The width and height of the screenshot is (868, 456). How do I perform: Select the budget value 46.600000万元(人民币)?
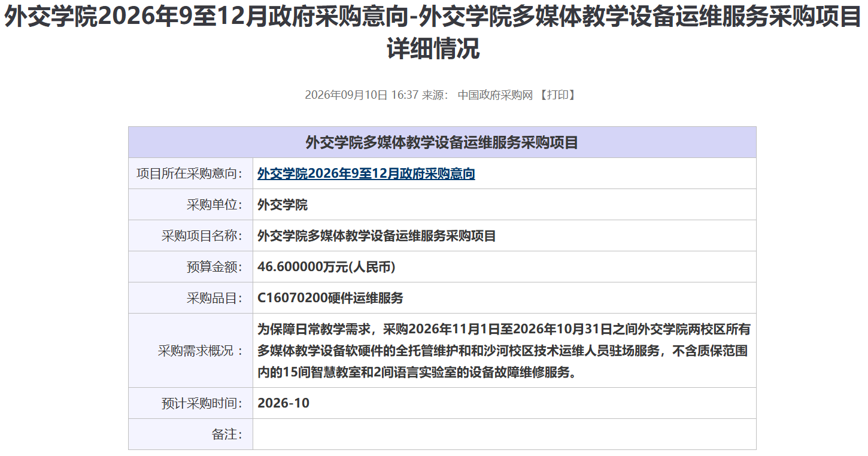(x=327, y=267)
